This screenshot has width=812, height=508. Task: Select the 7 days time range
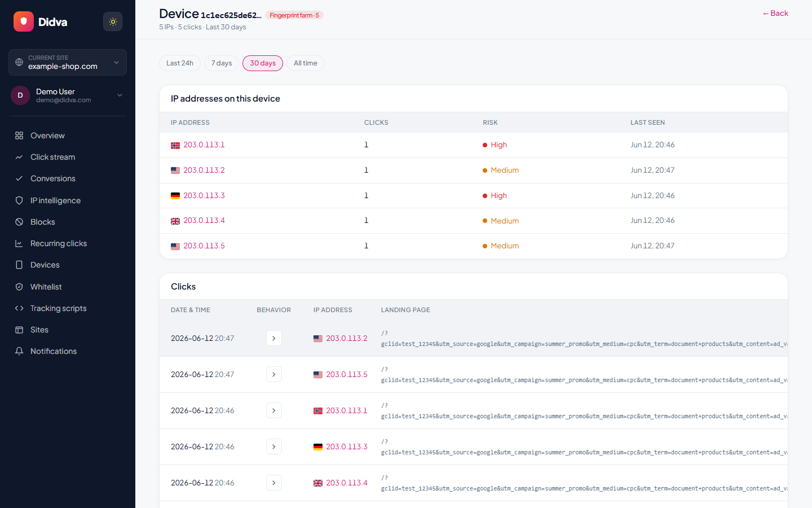[x=222, y=63]
